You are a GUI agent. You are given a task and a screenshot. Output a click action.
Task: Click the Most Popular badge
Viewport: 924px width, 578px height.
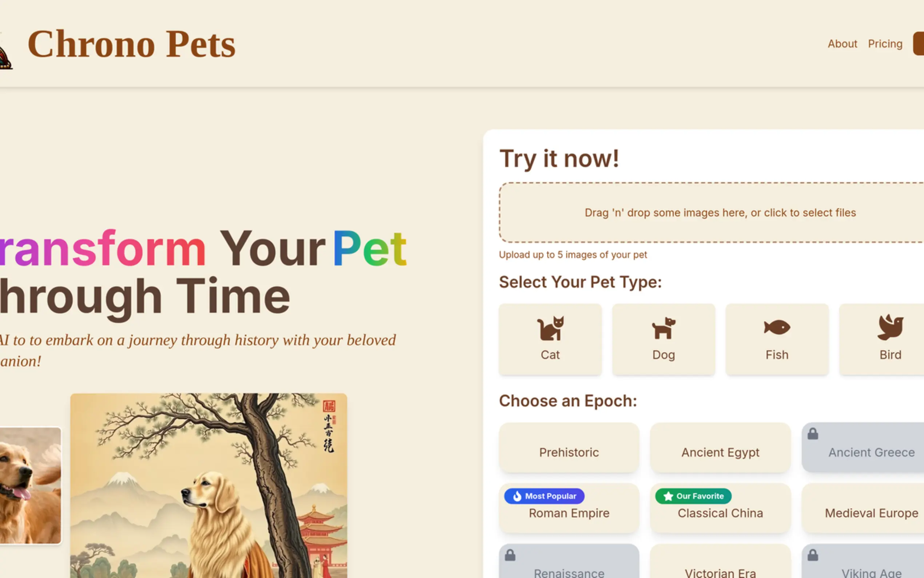544,496
